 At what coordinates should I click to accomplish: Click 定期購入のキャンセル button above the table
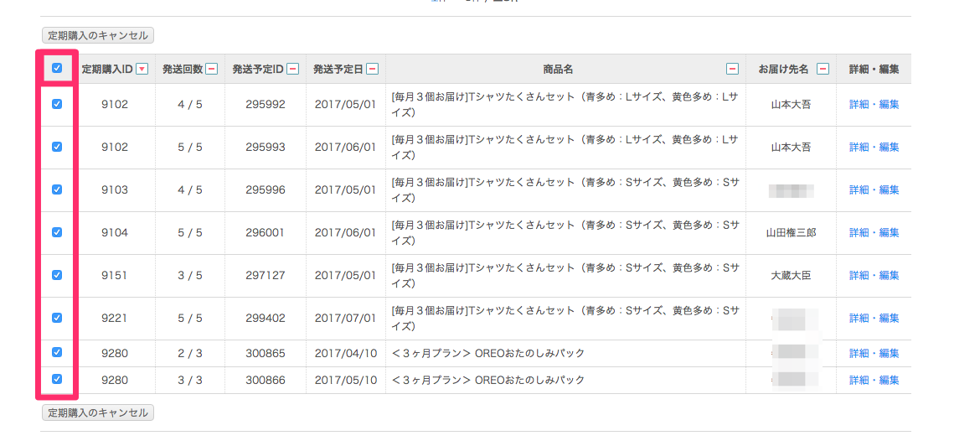(98, 36)
